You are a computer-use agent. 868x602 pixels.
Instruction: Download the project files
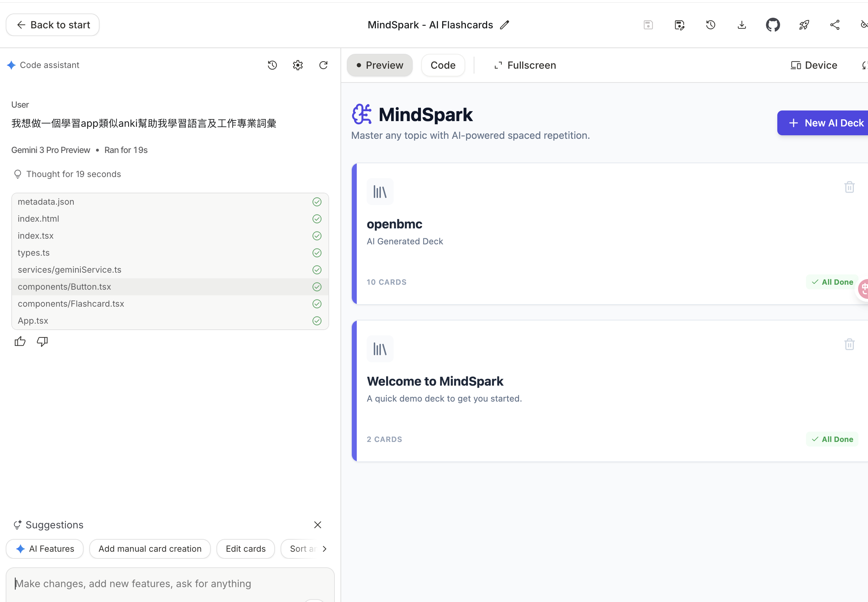741,24
